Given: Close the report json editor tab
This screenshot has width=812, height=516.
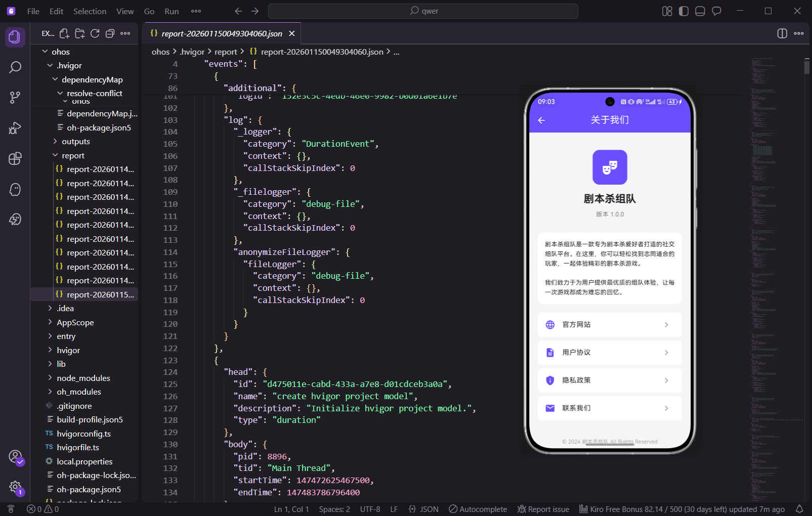Looking at the screenshot, I should click(x=292, y=33).
